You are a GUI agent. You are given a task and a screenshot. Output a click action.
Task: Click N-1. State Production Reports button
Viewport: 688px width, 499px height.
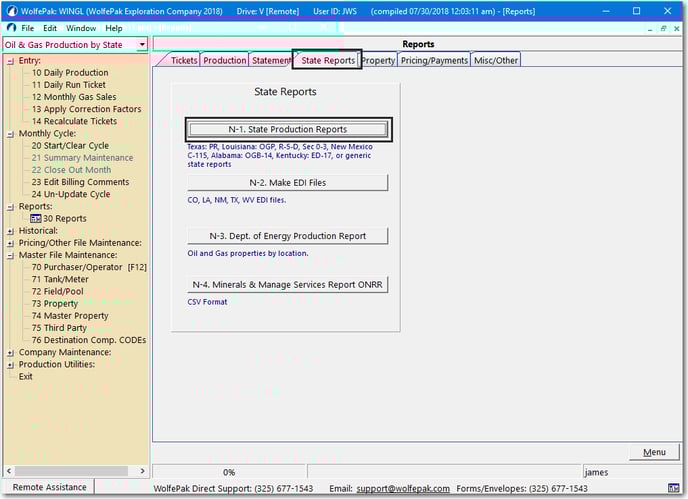(288, 129)
